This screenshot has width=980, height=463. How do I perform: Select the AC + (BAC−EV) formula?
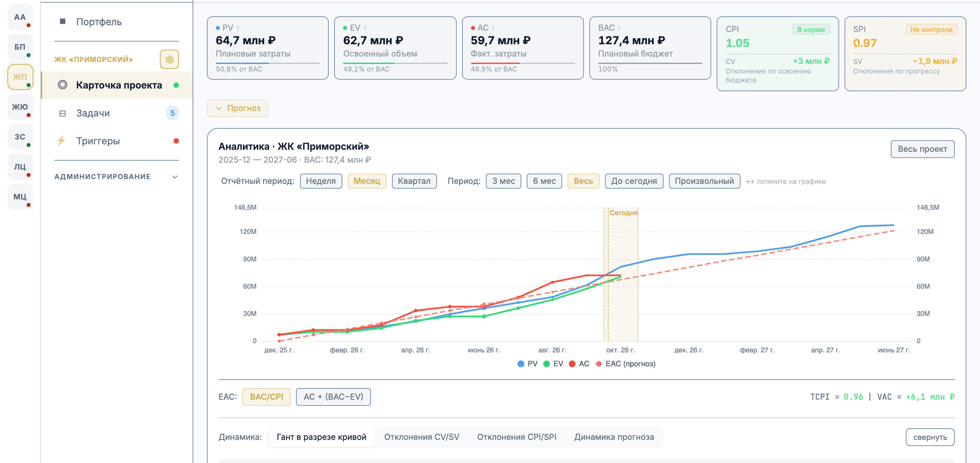(333, 397)
